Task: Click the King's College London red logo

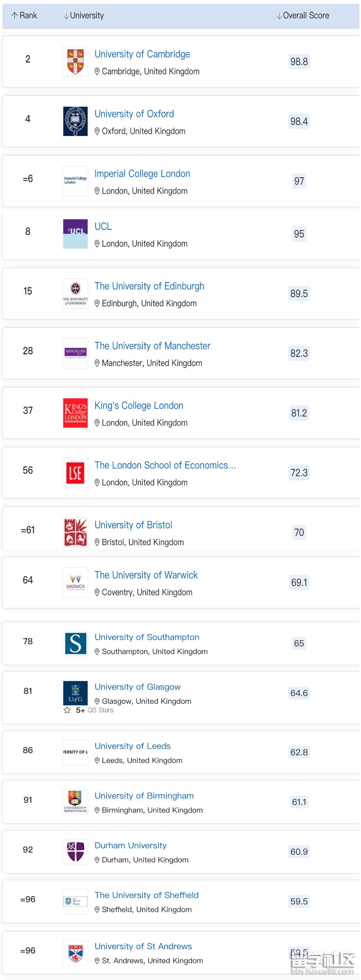Action: click(75, 413)
